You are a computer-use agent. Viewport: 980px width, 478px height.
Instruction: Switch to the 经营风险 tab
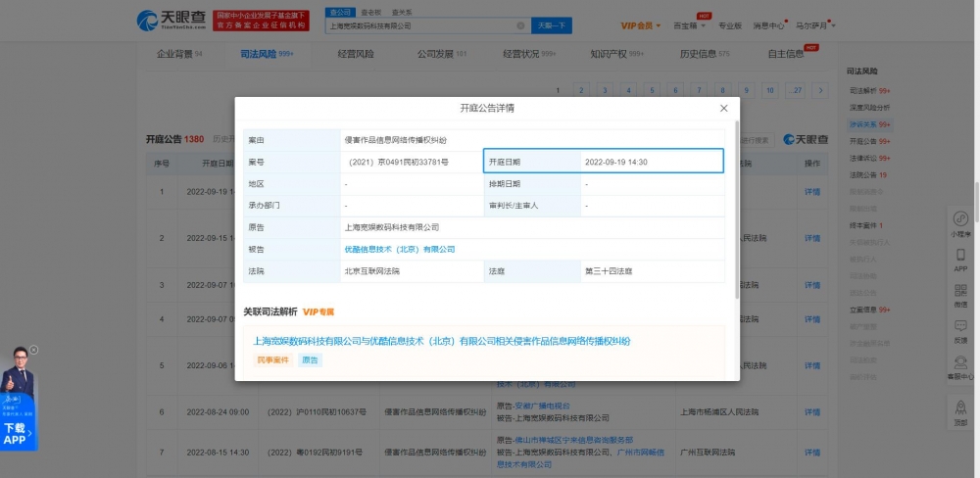point(356,54)
